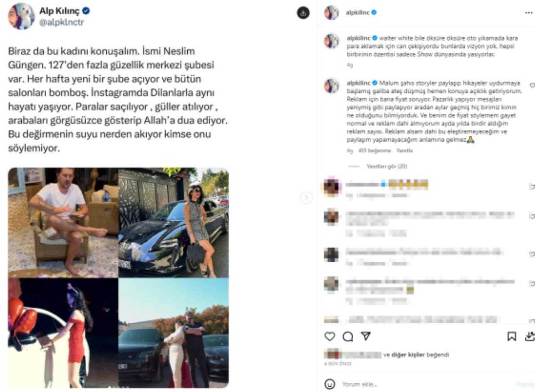
Task: Open photo of couple beside black SUV
Action: (x=174, y=333)
